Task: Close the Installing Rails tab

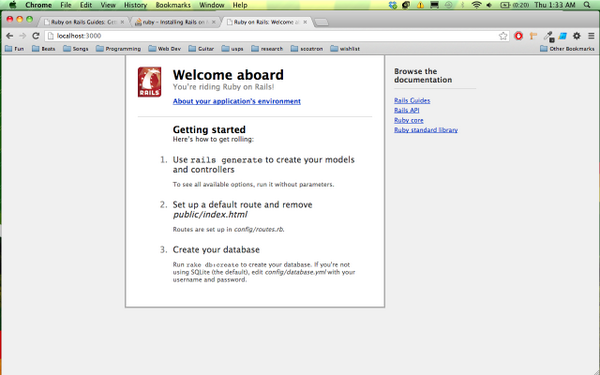Action: tap(214, 22)
